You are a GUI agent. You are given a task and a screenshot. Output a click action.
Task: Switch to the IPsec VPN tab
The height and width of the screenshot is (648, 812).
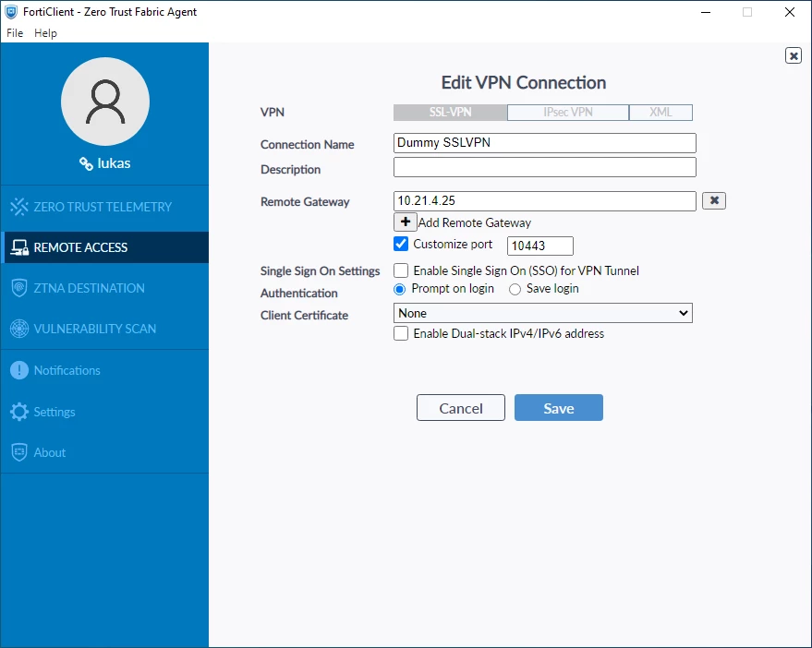click(568, 113)
